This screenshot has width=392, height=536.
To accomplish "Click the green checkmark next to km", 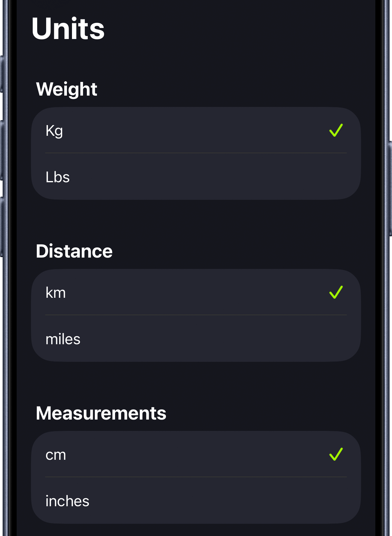I will (x=336, y=292).
